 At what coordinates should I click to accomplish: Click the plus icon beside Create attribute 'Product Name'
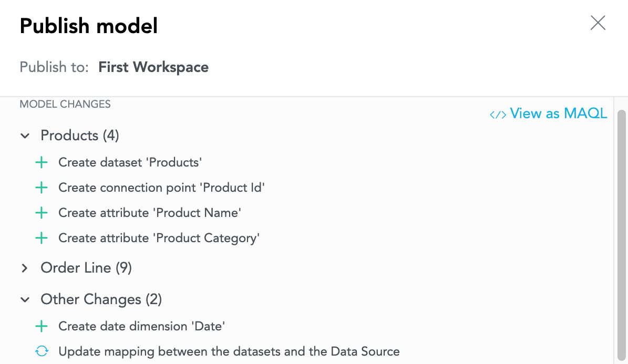click(41, 213)
